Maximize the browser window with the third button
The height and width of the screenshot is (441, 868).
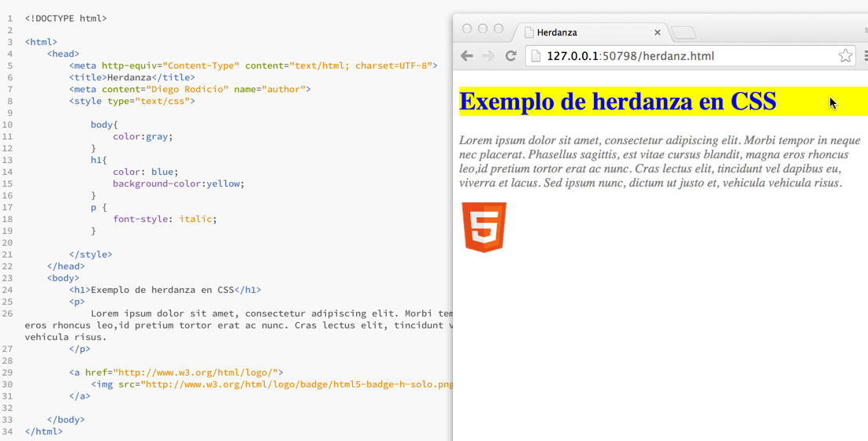tap(499, 28)
